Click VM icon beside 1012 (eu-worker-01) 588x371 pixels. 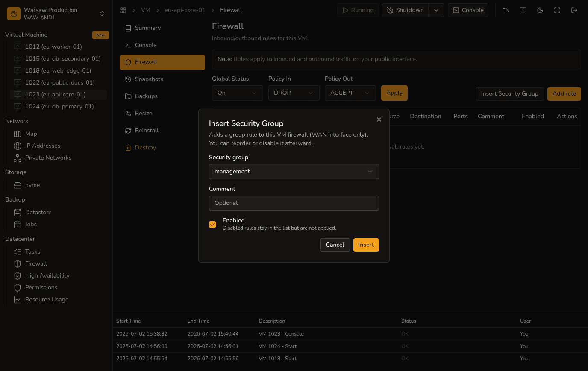(x=18, y=47)
